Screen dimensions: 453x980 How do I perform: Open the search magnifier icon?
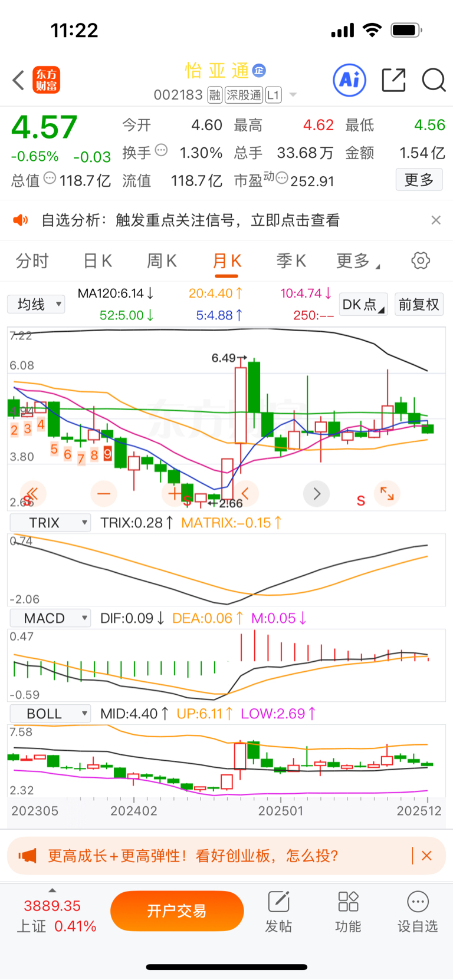(x=434, y=80)
